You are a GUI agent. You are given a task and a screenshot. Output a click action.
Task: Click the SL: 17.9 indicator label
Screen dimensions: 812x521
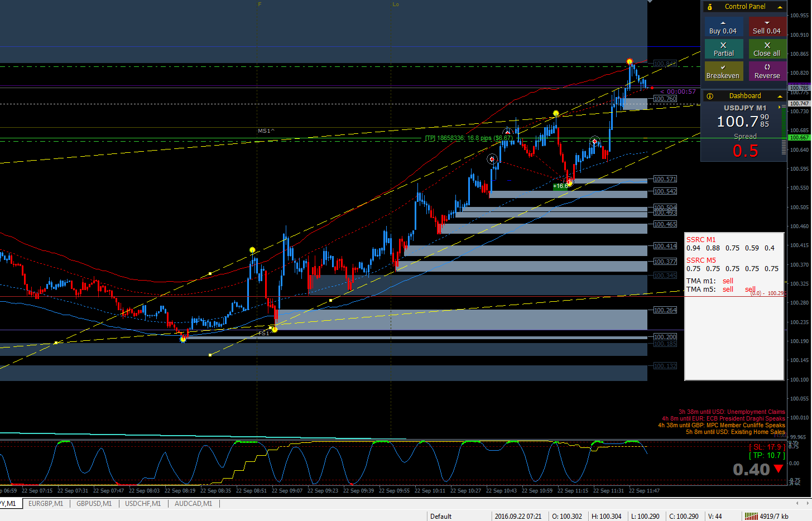[767, 447]
